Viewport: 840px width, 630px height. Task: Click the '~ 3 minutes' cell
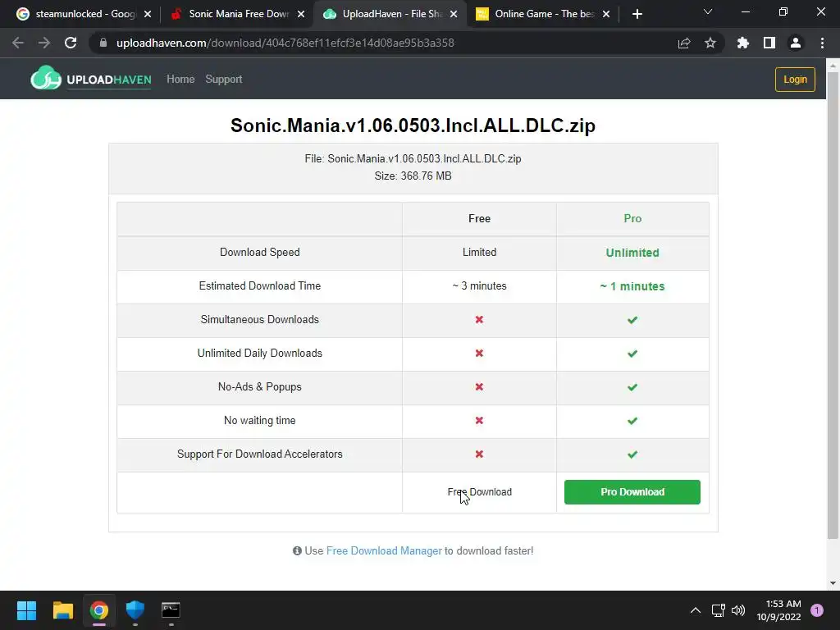pos(479,286)
